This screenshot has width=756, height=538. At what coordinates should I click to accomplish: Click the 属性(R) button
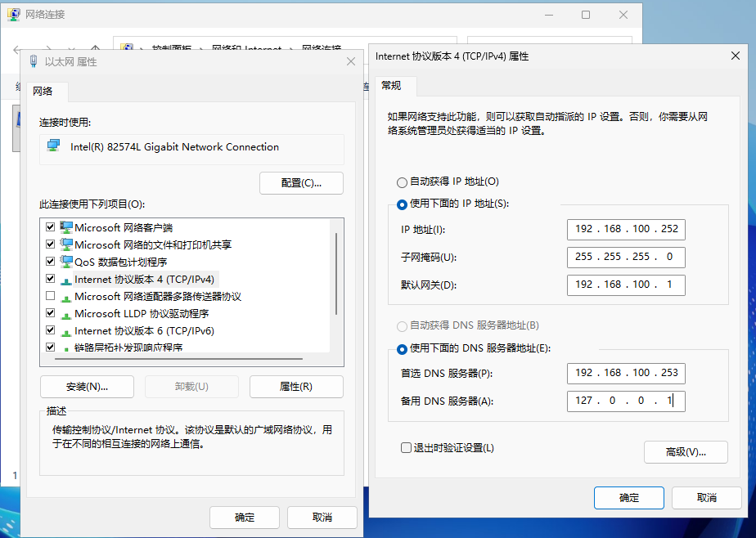pos(296,387)
